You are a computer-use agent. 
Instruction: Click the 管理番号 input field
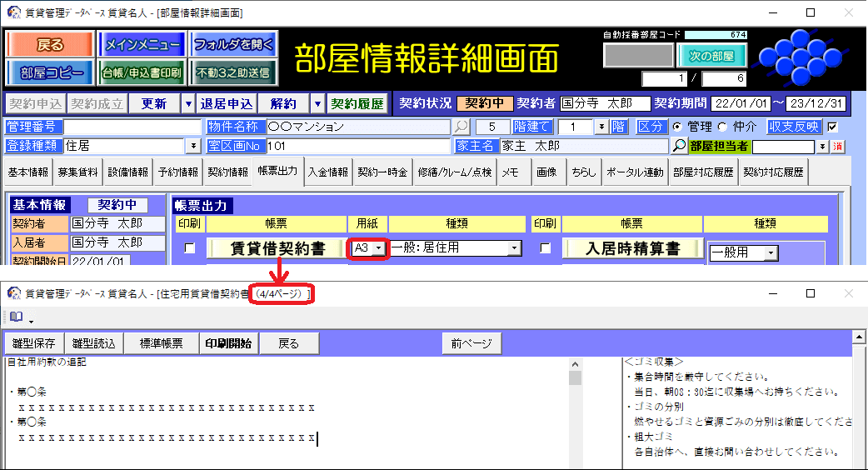coord(133,127)
